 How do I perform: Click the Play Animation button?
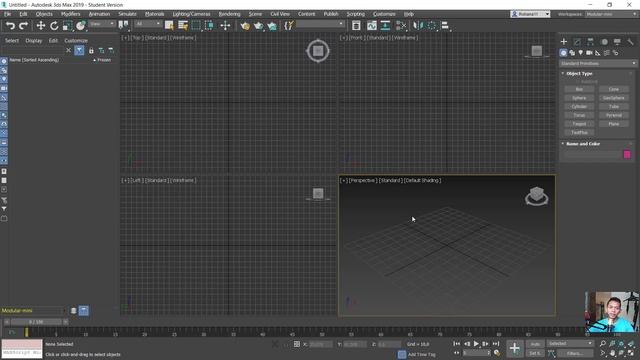pos(476,344)
